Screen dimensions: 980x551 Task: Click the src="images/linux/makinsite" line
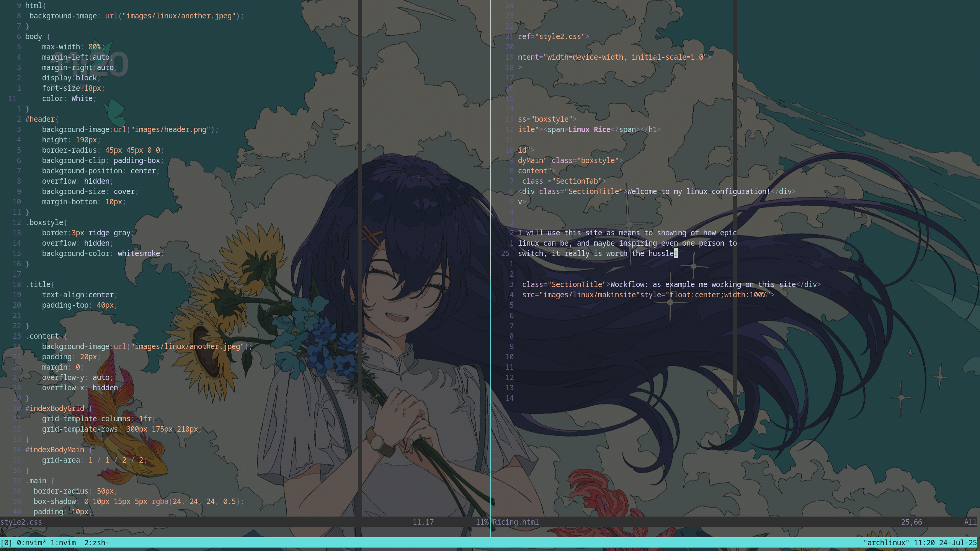[648, 295]
